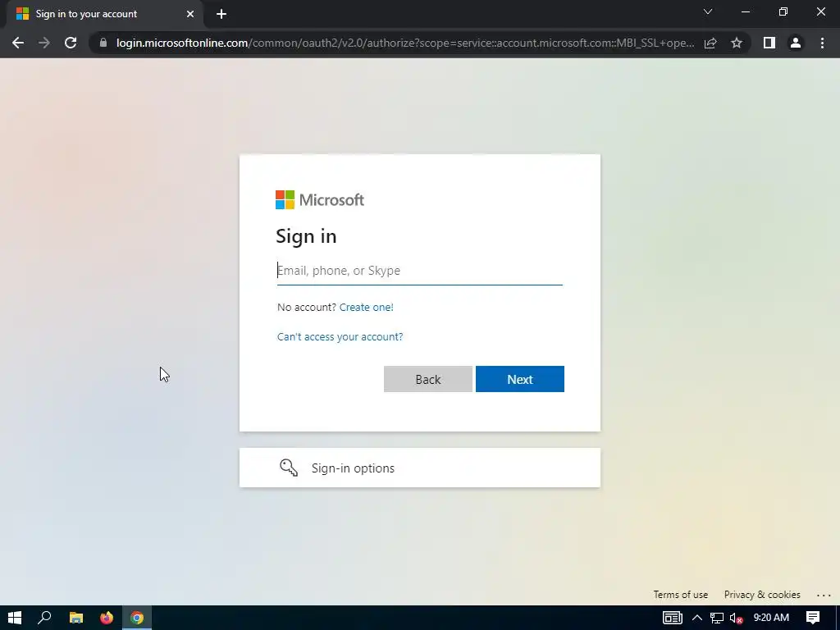Restore down the Chrome window

[x=783, y=11]
